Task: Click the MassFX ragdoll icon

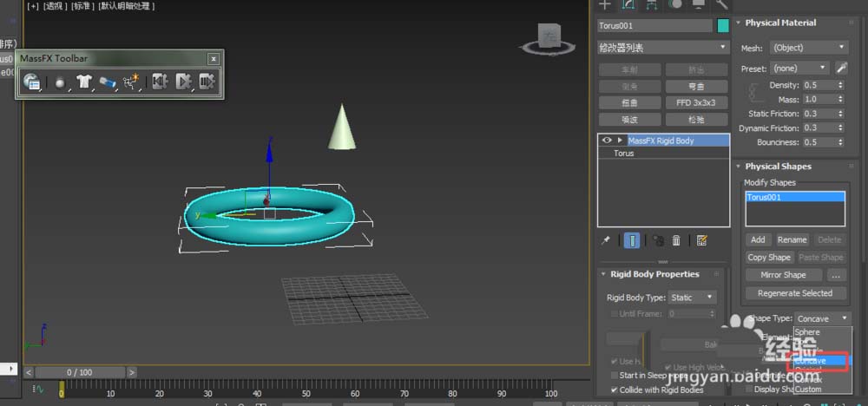Action: click(132, 82)
